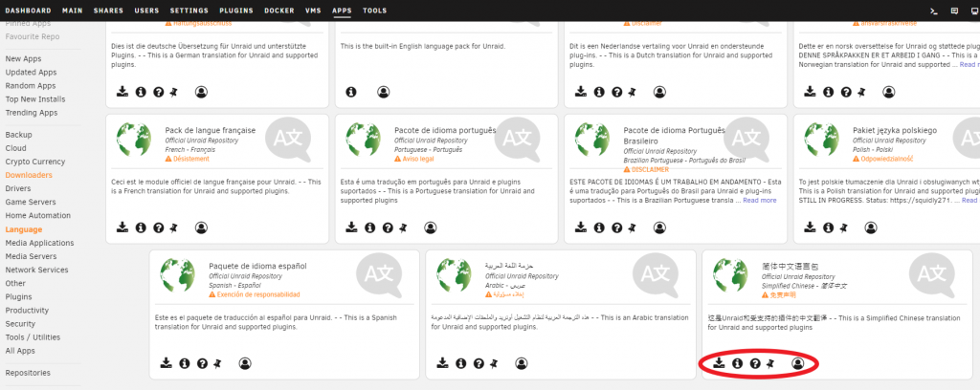The image size is (980, 390).
Task: Open the Désistement disclaimer link
Action: [187, 159]
